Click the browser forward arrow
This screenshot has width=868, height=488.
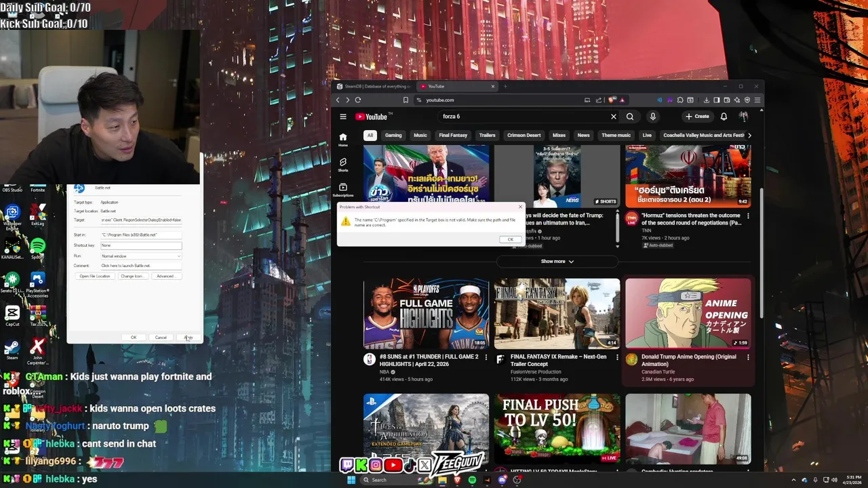[x=348, y=100]
